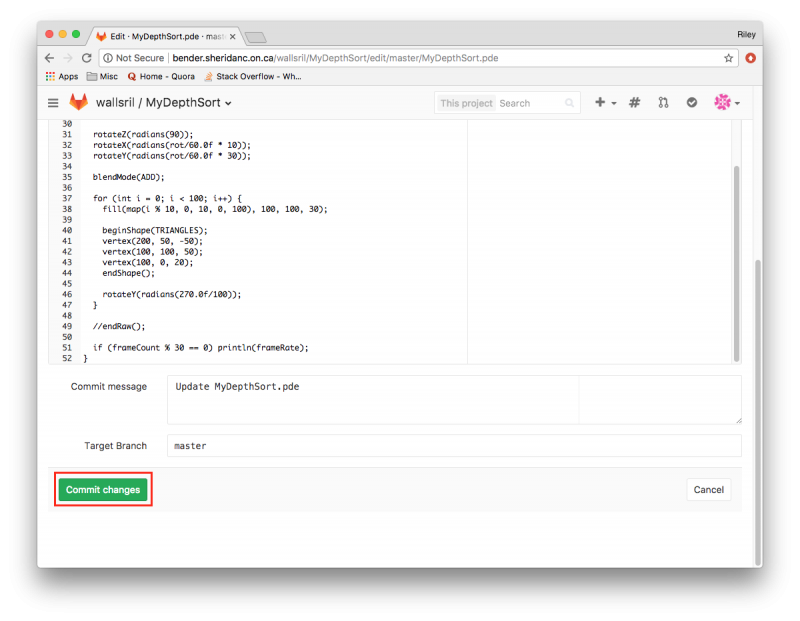Click the Target Branch label
The image size is (800, 621).
(x=115, y=445)
